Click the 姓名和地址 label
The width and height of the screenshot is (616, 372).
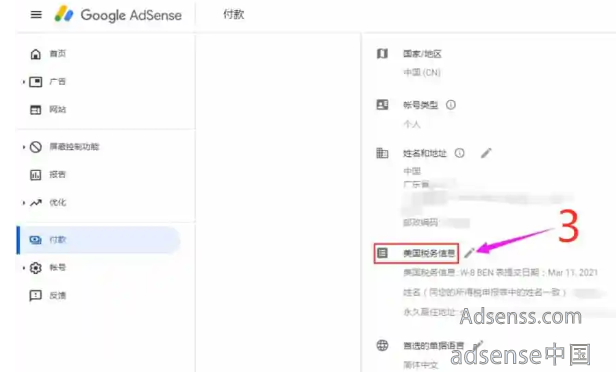pyautogui.click(x=425, y=153)
